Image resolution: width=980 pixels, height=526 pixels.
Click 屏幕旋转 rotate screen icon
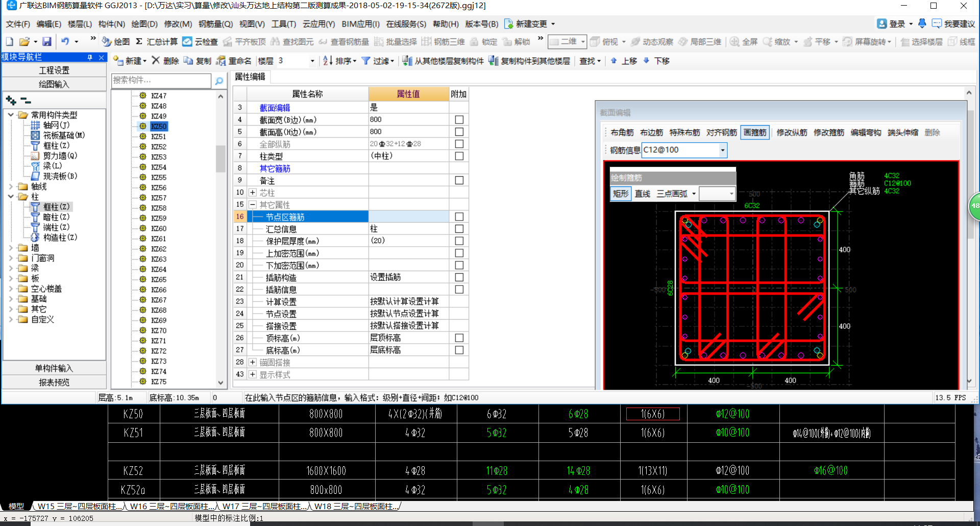(847, 41)
